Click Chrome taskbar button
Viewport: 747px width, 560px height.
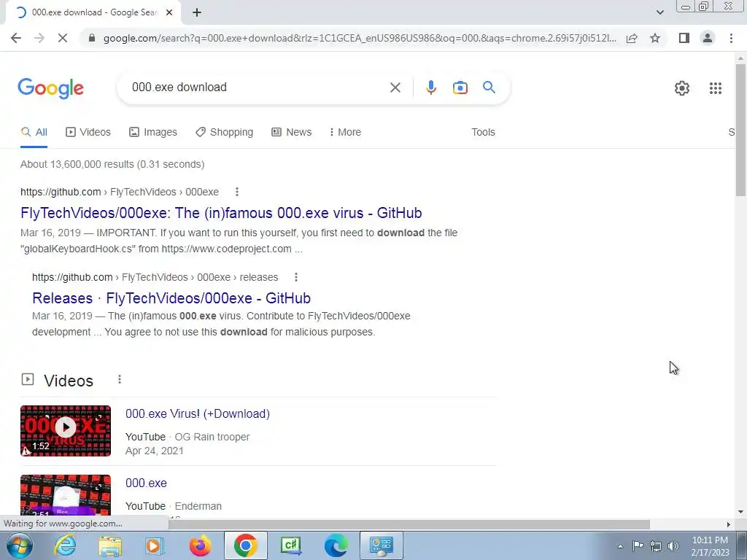click(245, 545)
